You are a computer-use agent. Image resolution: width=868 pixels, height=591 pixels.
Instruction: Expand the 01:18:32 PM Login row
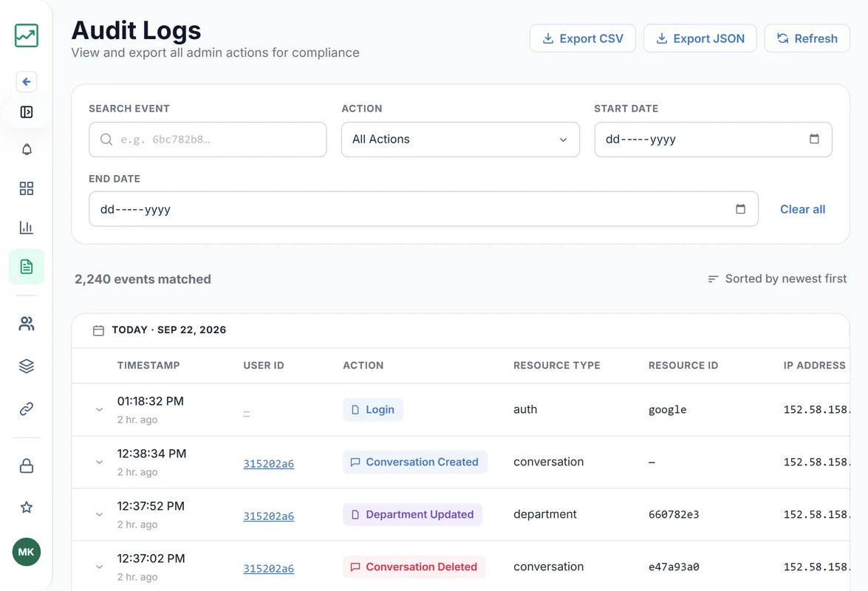pyautogui.click(x=99, y=410)
